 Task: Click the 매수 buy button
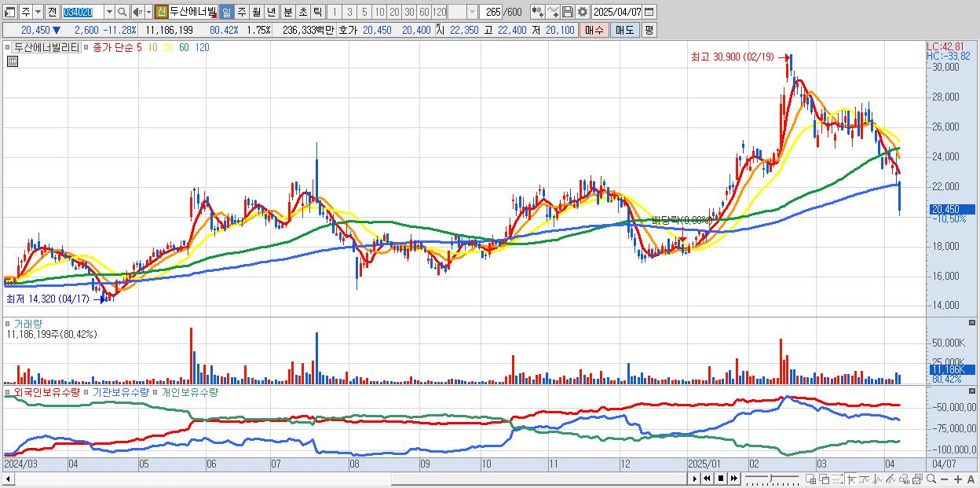coord(594,30)
